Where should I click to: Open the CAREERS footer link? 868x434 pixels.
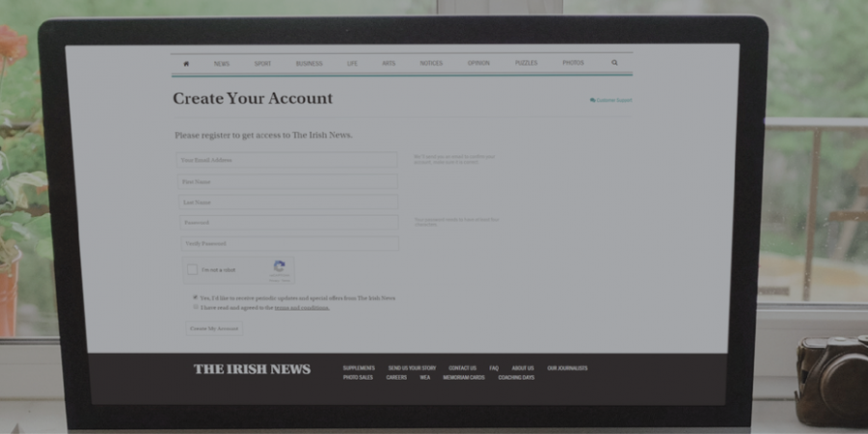pyautogui.click(x=396, y=377)
